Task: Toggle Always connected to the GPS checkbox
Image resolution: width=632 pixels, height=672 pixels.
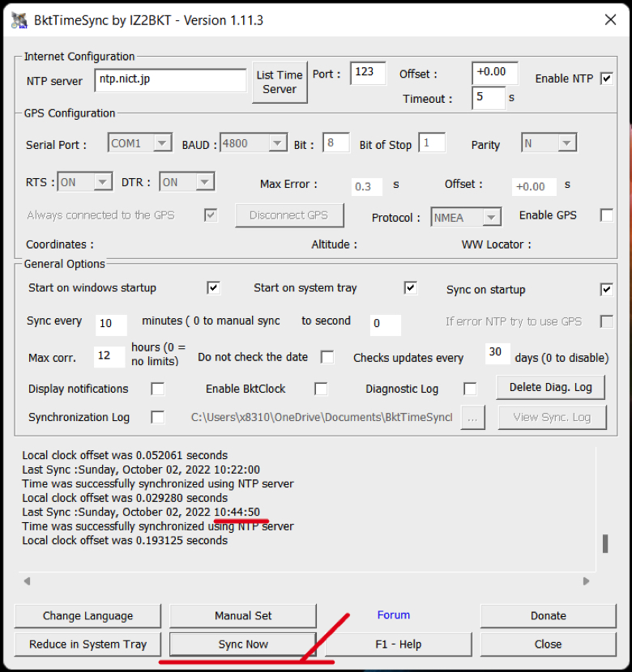Action: point(211,215)
